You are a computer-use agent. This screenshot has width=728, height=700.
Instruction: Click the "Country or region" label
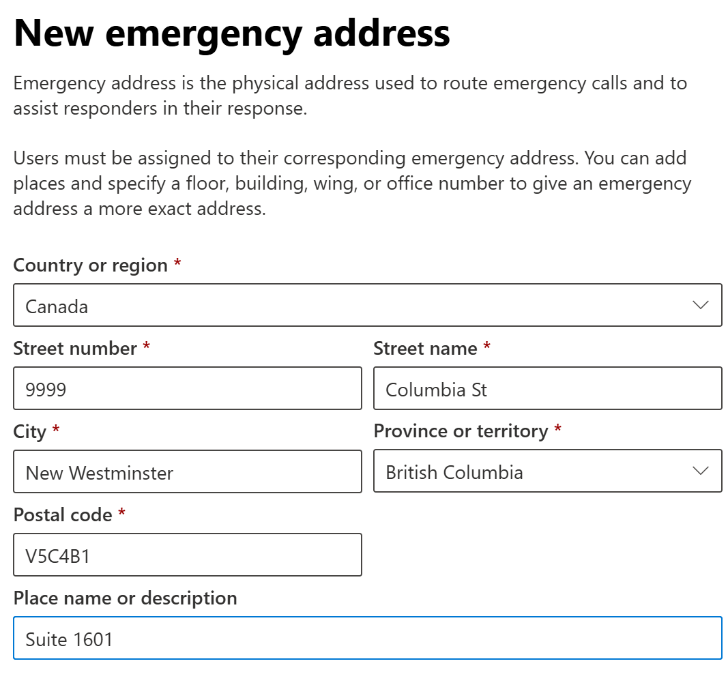click(90, 265)
